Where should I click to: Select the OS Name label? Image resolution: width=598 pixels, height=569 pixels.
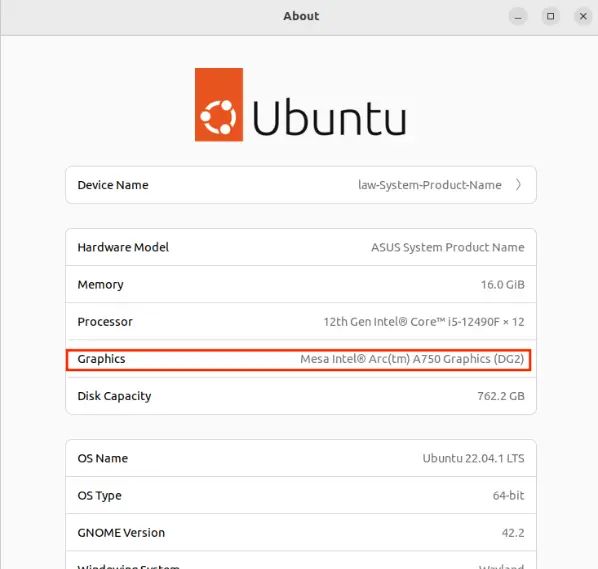tap(103, 458)
